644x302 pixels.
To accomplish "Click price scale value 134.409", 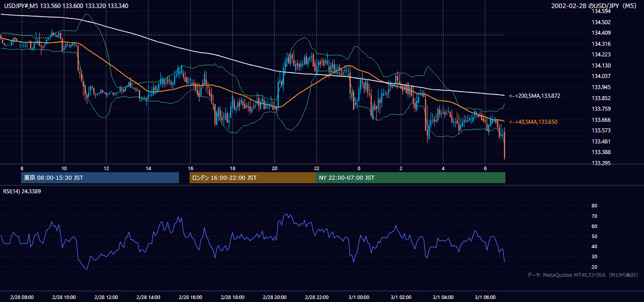I will coord(601,33).
